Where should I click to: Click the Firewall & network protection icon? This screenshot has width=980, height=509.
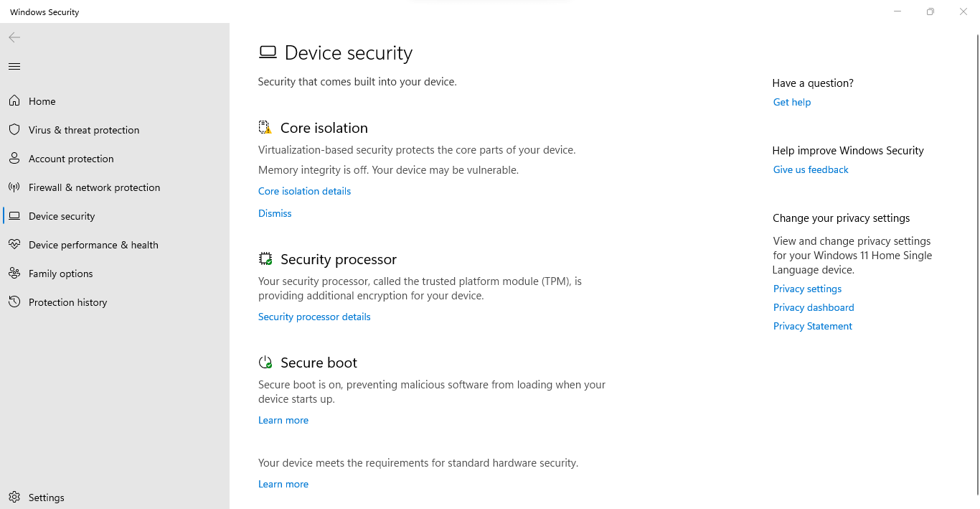coord(14,187)
